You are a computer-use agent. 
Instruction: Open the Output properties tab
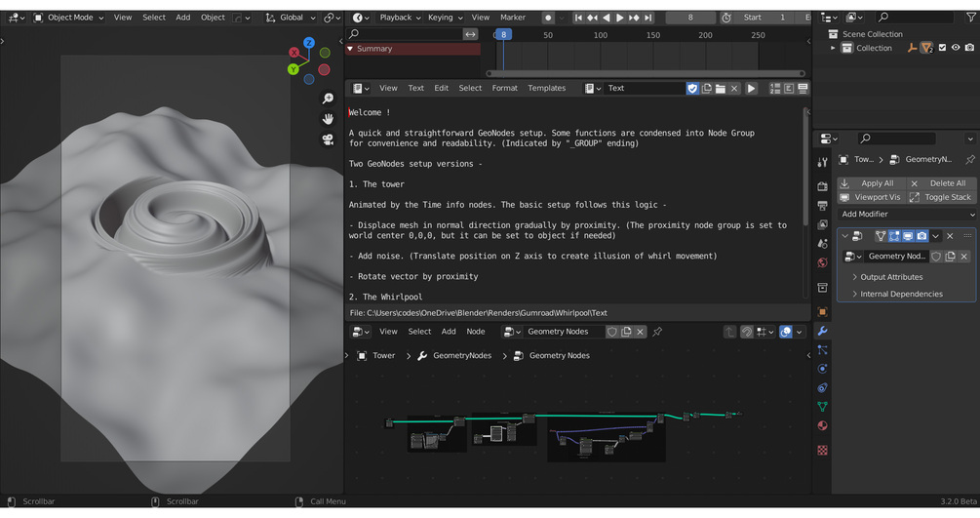pyautogui.click(x=822, y=205)
